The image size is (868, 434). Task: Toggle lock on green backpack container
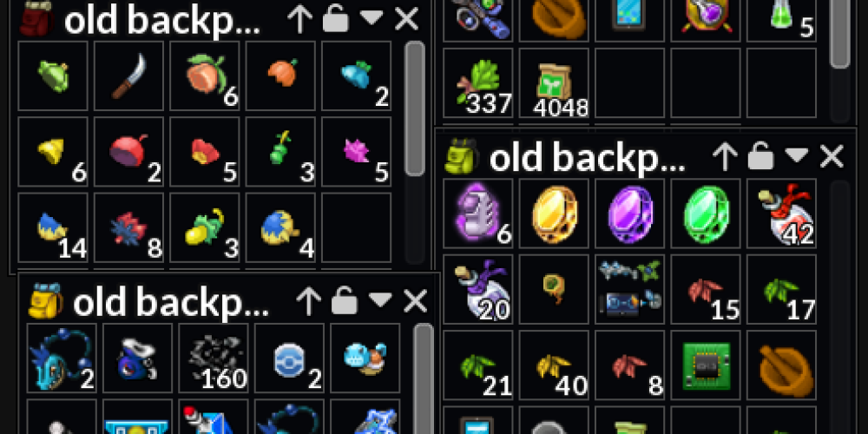(760, 156)
